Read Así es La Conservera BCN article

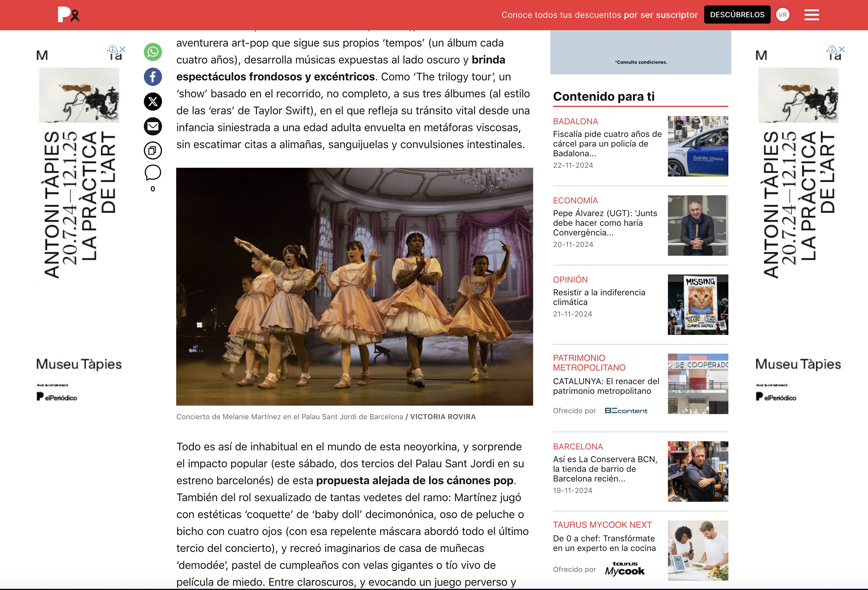coord(605,469)
